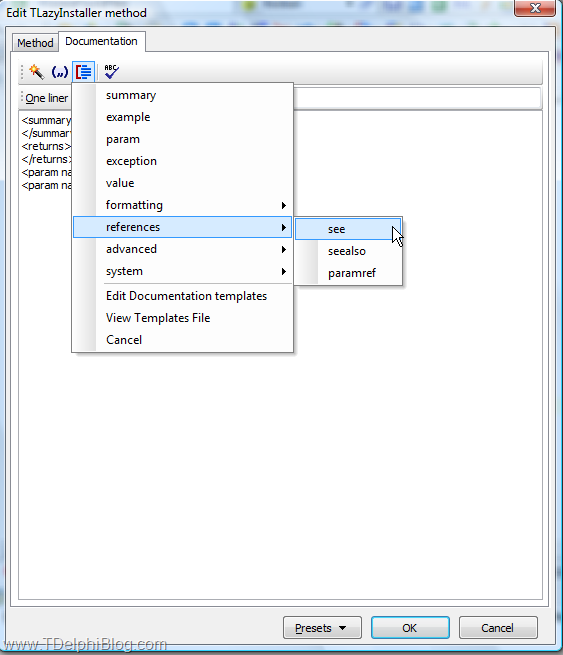Expand the formatting submenu
The width and height of the screenshot is (563, 655).
click(x=182, y=205)
